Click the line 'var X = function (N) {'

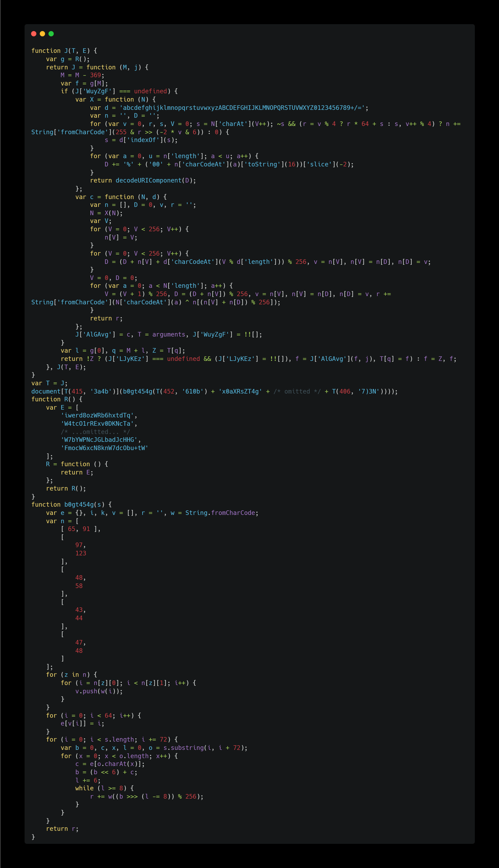[x=116, y=99]
